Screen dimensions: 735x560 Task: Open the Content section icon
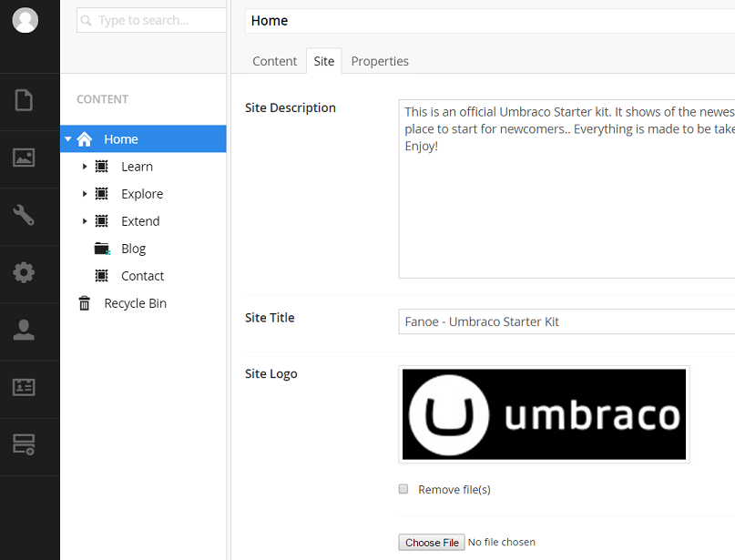click(24, 100)
